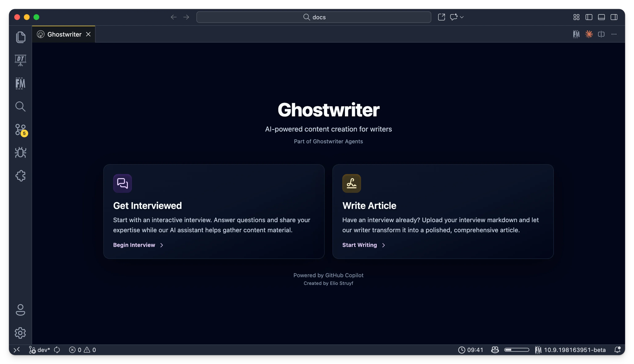Toggle the primary side bar

point(589,17)
